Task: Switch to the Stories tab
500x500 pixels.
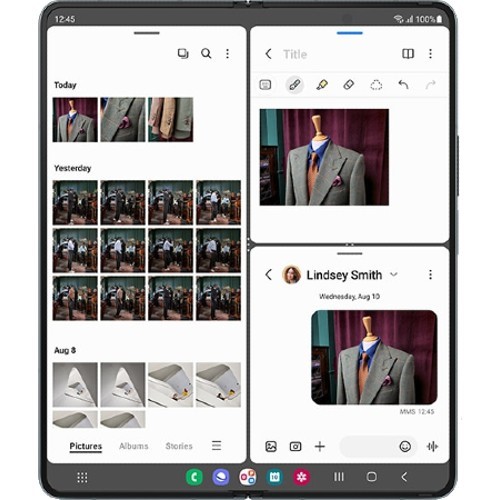Action: [179, 446]
